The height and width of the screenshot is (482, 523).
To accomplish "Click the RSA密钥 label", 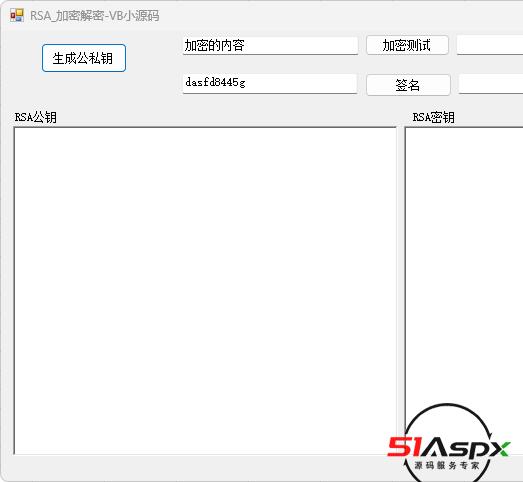I will point(433,117).
